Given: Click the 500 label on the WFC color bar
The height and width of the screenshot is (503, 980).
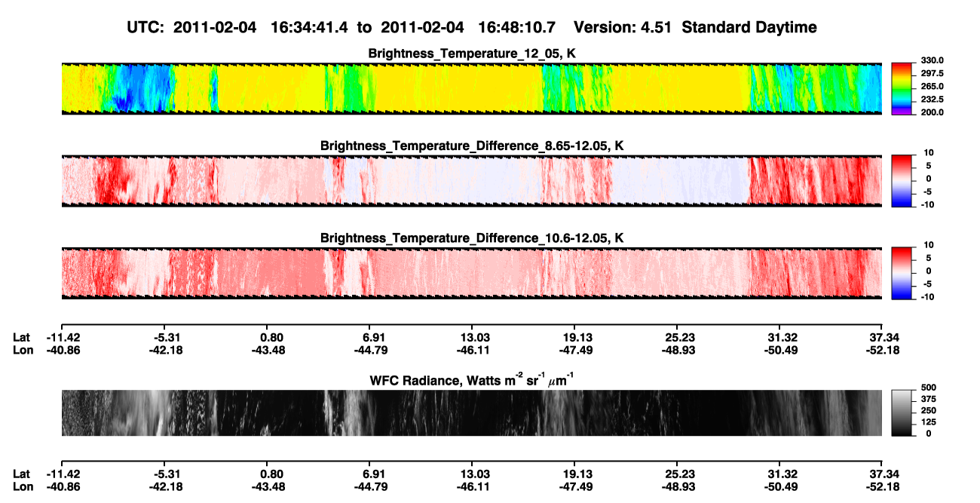Looking at the screenshot, I should pyautogui.click(x=927, y=388).
